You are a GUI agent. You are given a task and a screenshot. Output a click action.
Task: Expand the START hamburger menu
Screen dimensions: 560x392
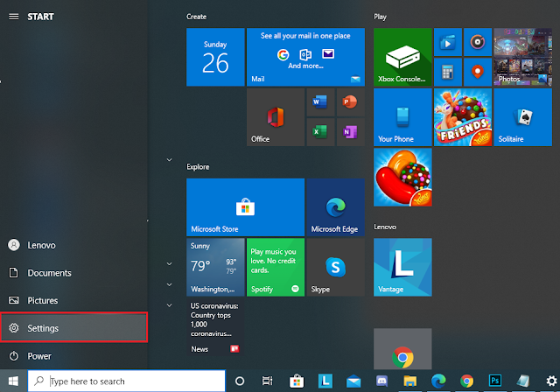point(14,17)
